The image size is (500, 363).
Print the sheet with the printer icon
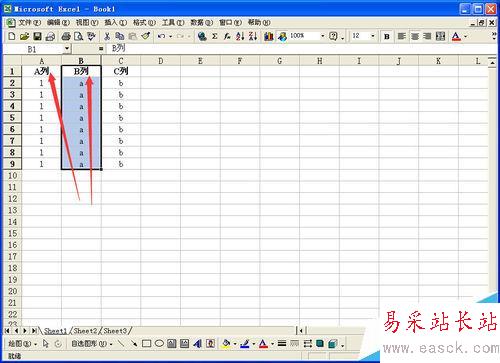pyautogui.click(x=66, y=36)
